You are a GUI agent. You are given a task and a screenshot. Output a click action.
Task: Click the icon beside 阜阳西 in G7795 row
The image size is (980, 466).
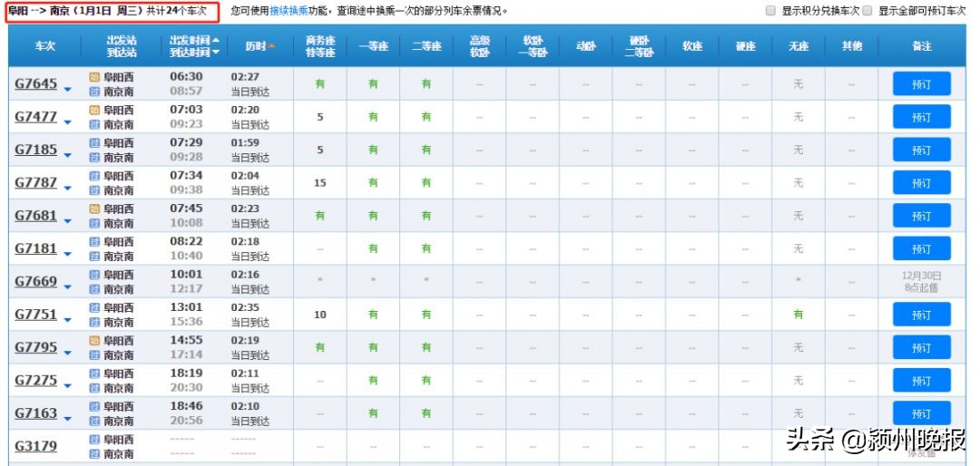coord(94,341)
